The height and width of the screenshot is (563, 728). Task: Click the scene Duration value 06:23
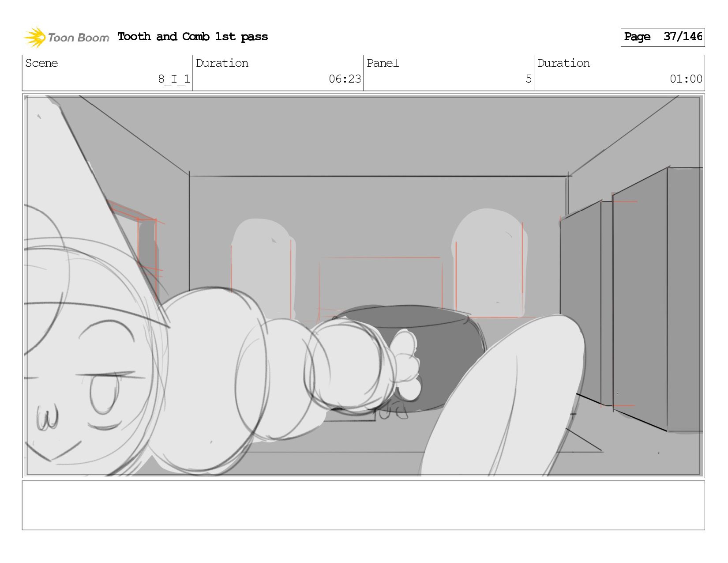point(345,79)
